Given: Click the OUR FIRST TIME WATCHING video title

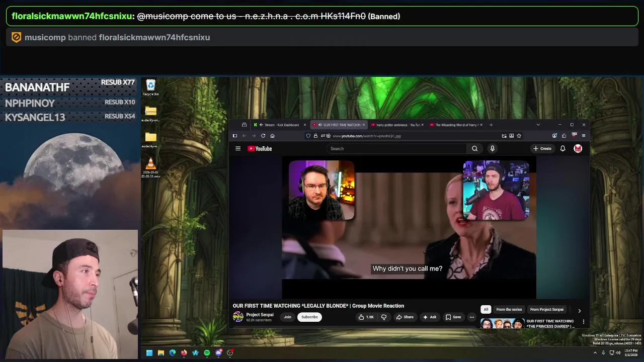Looking at the screenshot, I should click(x=318, y=306).
